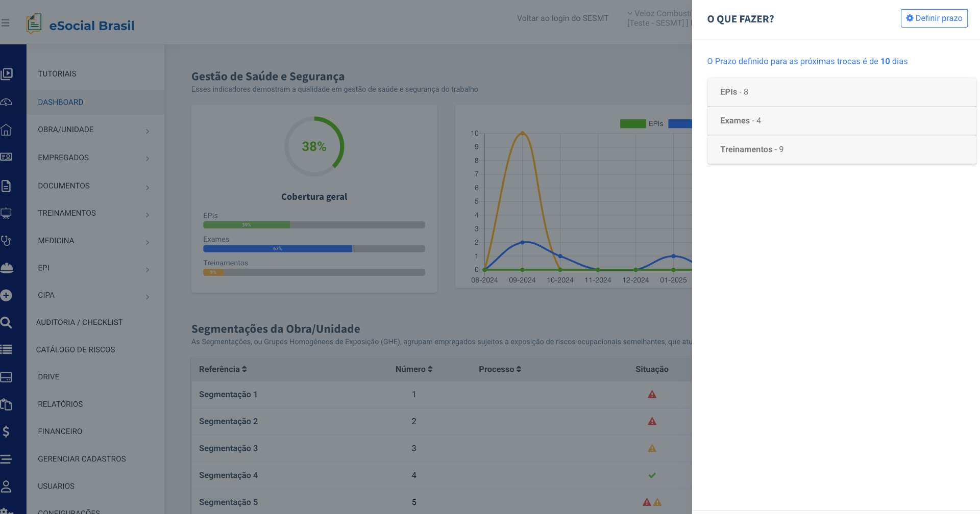Screen dimensions: 980x514
Task: Open the magnifier Auditoria icon
Action: tap(6, 323)
